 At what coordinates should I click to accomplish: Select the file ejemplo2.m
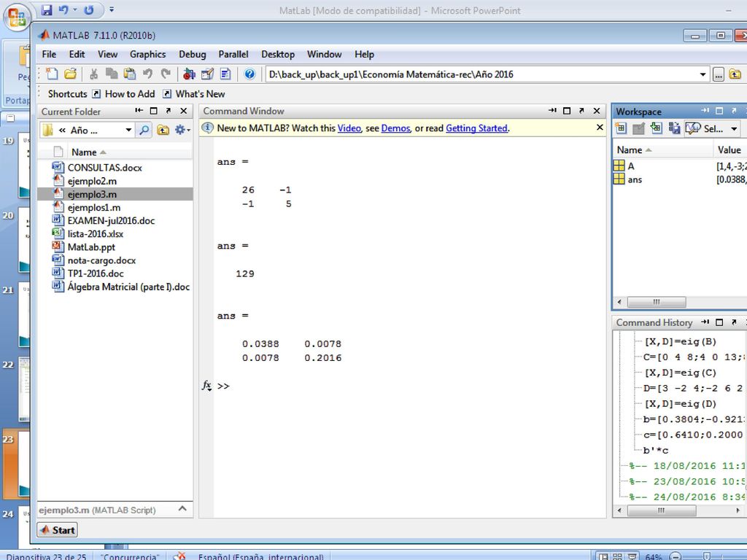pos(92,181)
